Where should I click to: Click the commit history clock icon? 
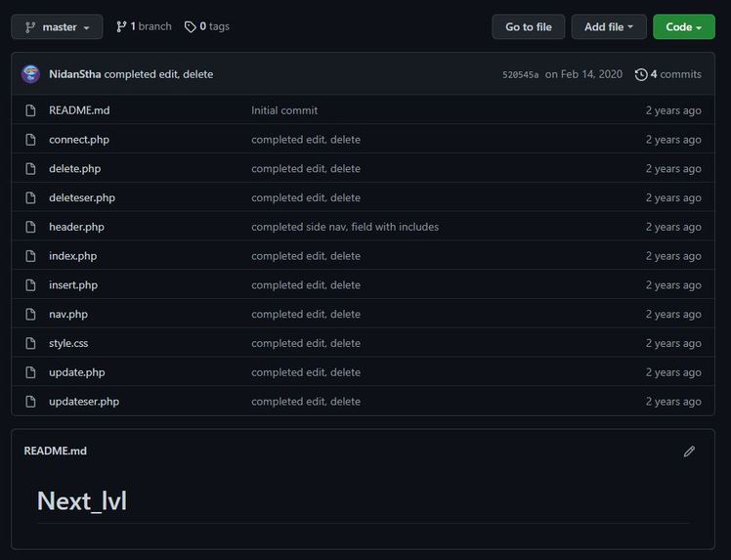tap(641, 74)
